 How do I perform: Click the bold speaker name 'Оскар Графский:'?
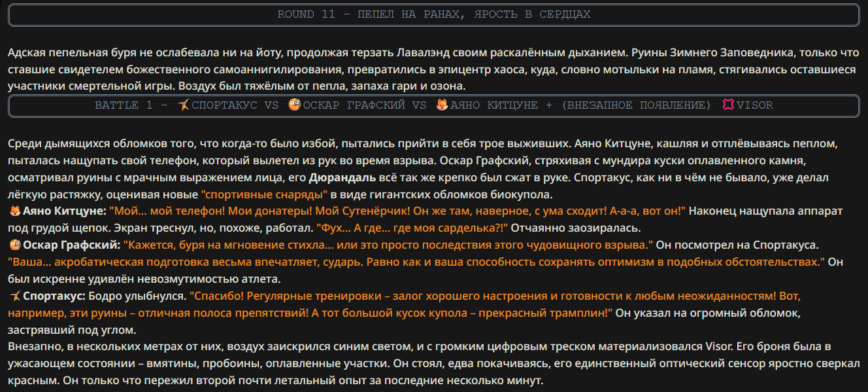click(x=72, y=245)
